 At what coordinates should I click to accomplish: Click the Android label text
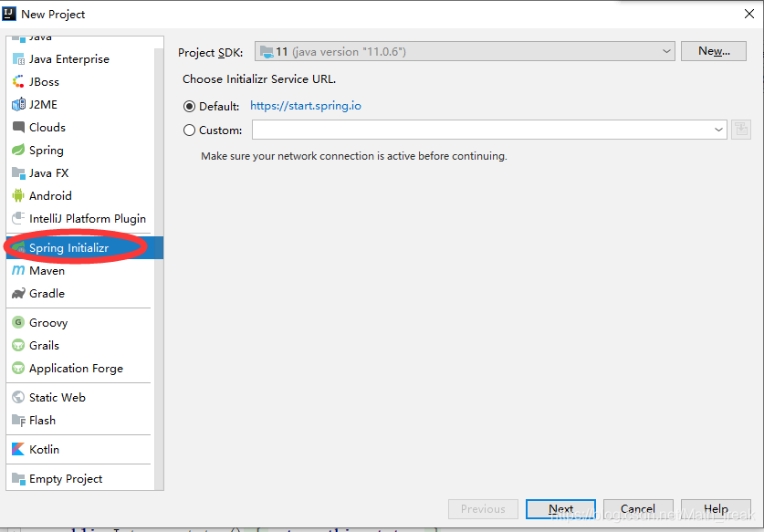50,196
